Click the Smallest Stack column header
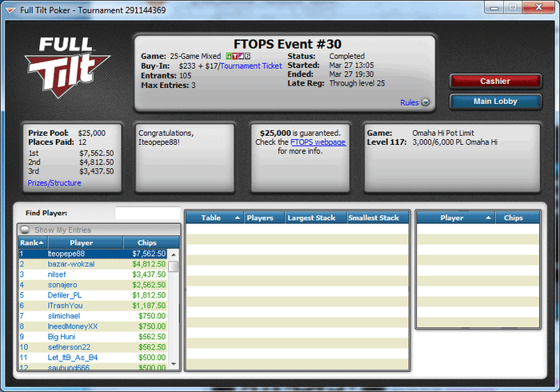Image resolution: width=560 pixels, height=392 pixels. tap(378, 218)
